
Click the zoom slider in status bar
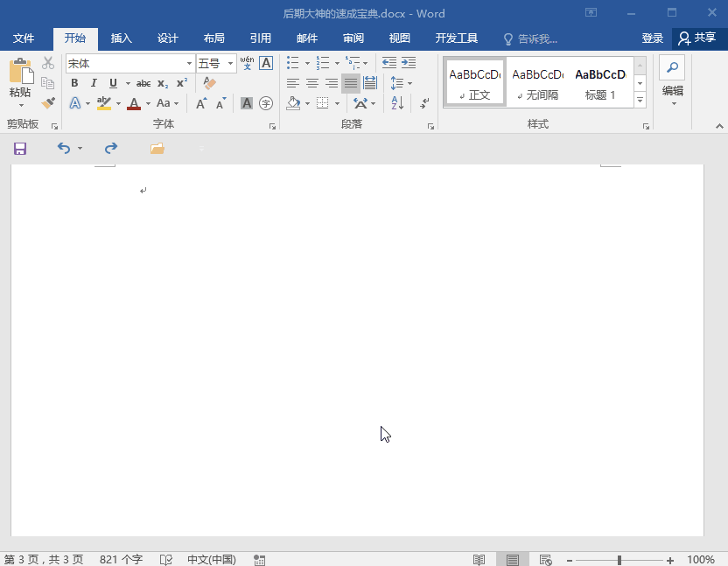619,560
